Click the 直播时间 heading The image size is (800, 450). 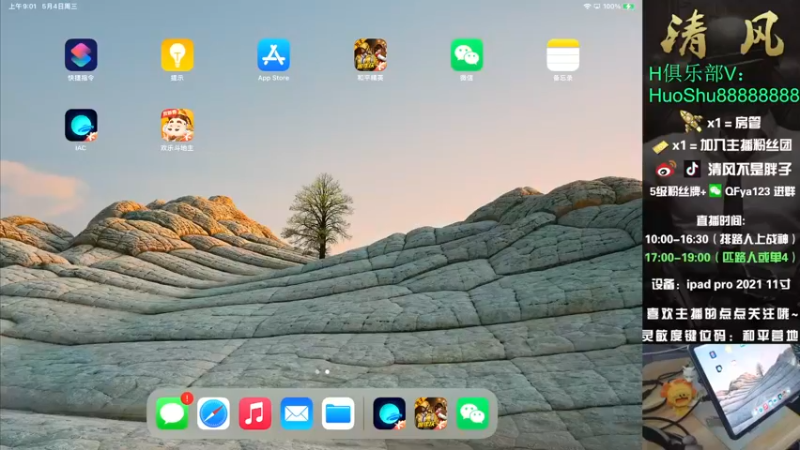(720, 220)
